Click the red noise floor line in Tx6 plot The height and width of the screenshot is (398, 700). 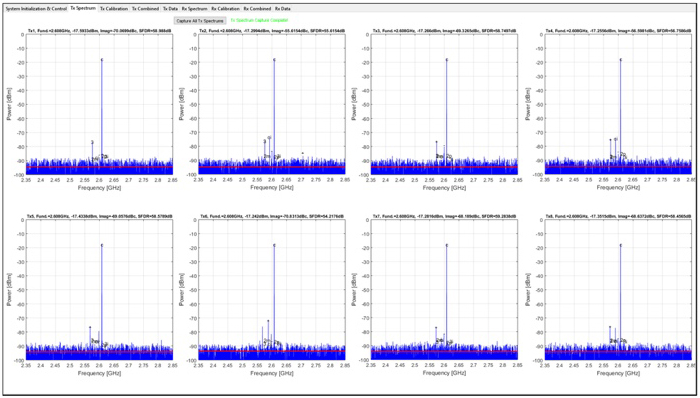point(272,351)
